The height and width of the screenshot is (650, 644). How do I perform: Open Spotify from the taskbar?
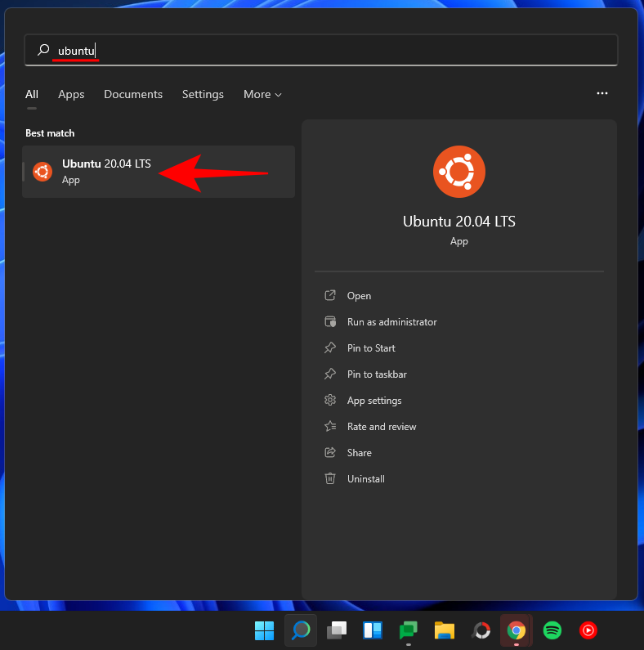coord(552,630)
